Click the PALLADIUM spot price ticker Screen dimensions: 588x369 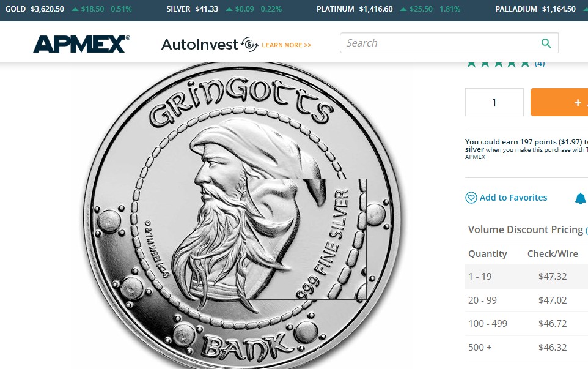[x=536, y=9]
